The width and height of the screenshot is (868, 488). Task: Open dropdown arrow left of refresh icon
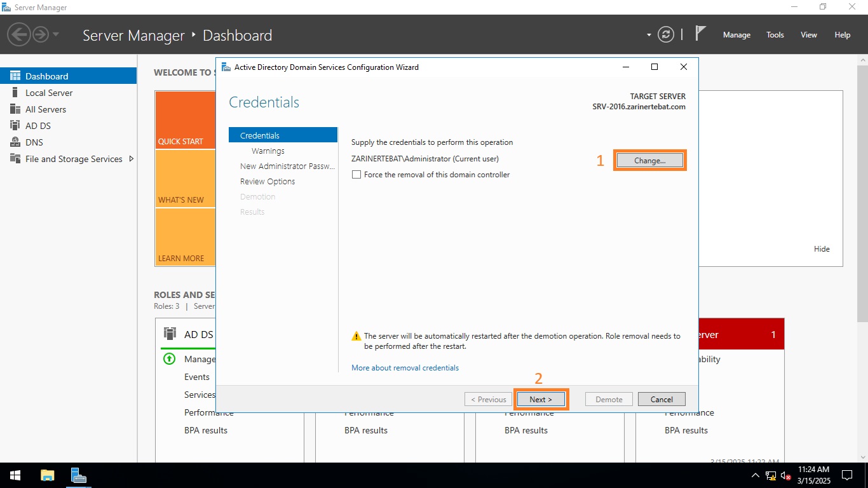pyautogui.click(x=649, y=35)
